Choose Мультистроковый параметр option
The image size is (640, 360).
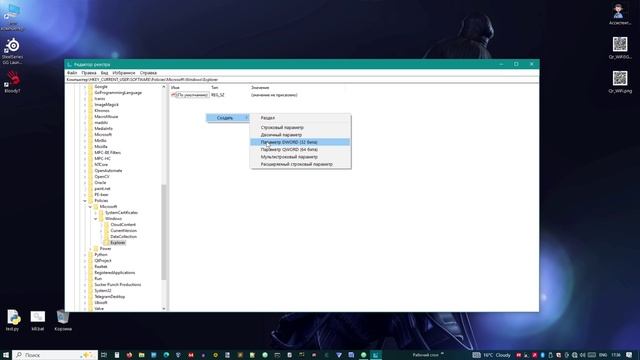(x=300, y=157)
